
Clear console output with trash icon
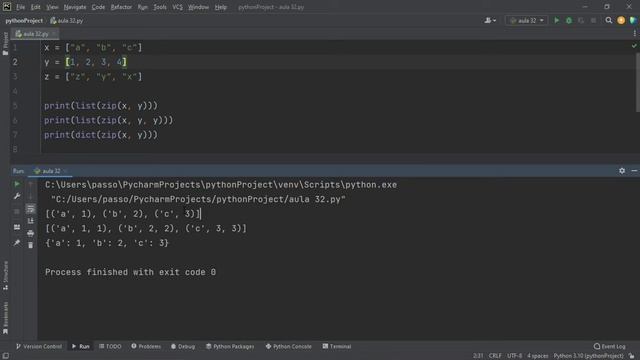[x=31, y=245]
